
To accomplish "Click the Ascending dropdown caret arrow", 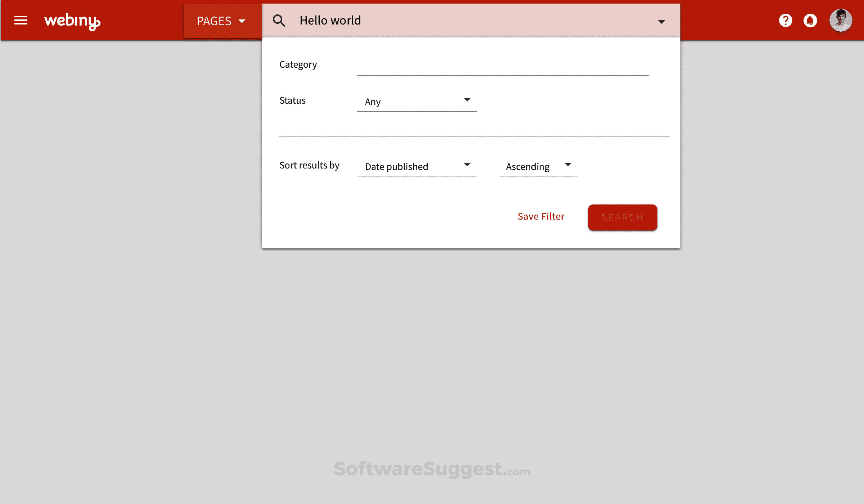I will (568, 164).
